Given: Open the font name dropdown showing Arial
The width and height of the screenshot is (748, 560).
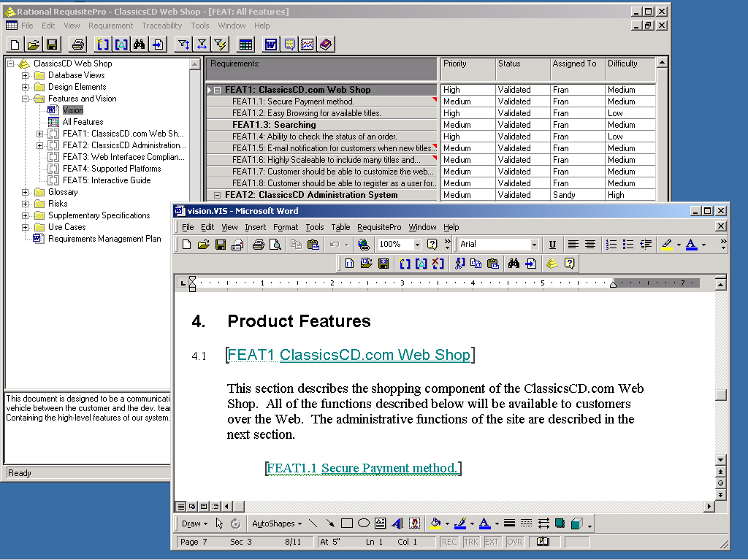Looking at the screenshot, I should coord(535,245).
